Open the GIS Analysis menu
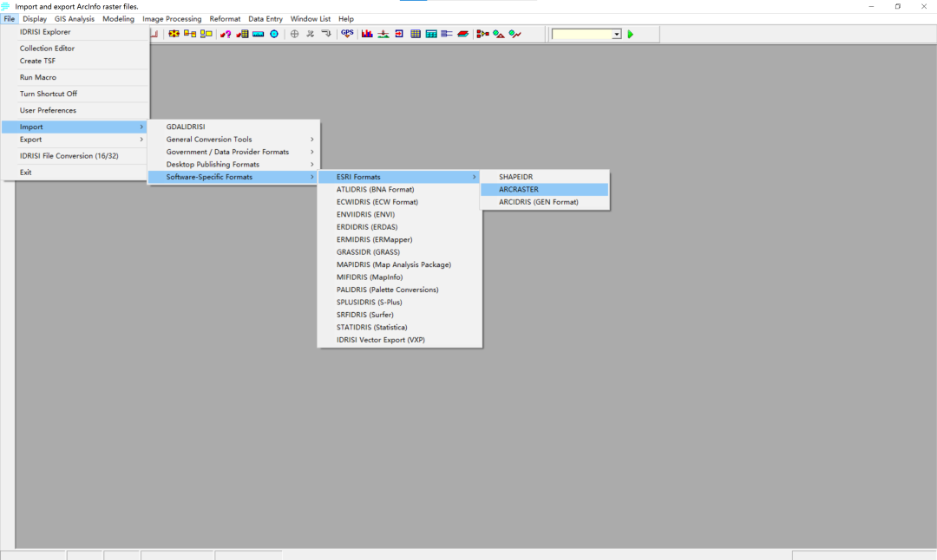Screen dimensions: 937x560 point(74,19)
